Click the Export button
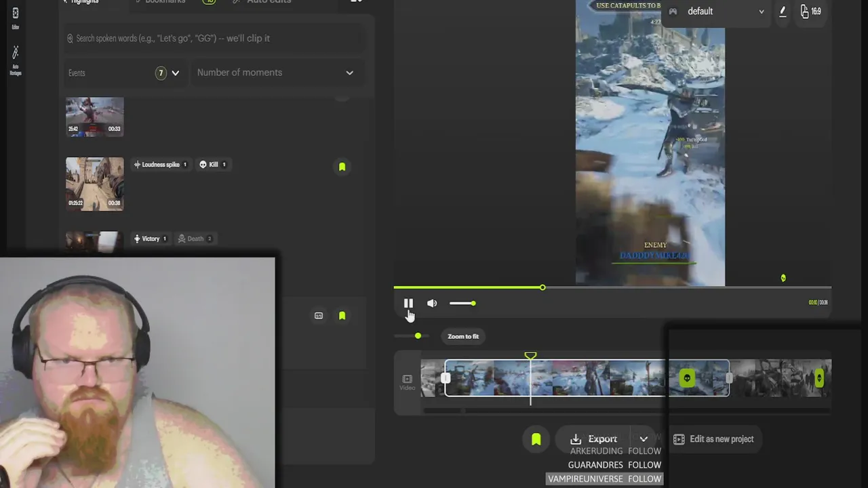868x488 pixels. click(x=595, y=439)
